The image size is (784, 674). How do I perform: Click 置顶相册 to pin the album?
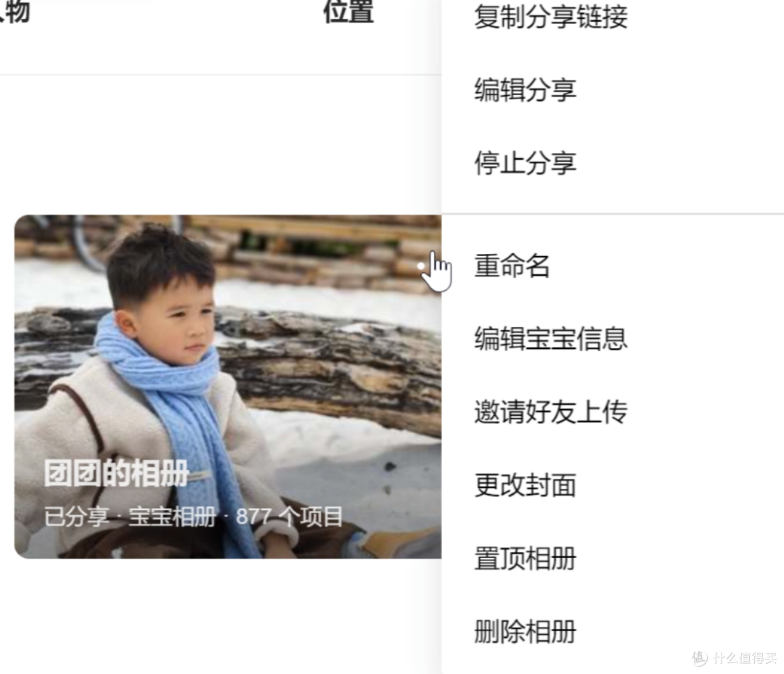click(525, 558)
